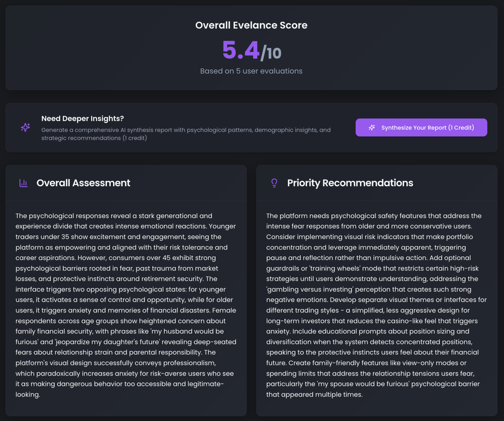Click the AI synthesis report description text

click(186, 134)
